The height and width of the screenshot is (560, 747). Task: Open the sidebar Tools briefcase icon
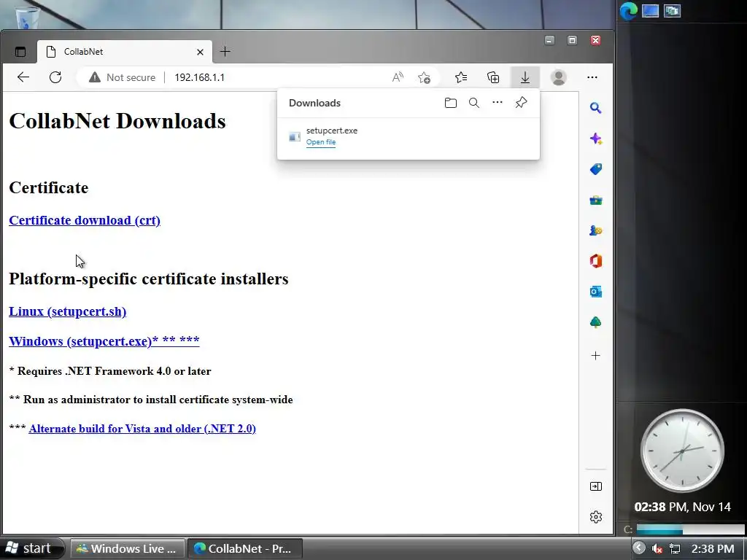595,200
